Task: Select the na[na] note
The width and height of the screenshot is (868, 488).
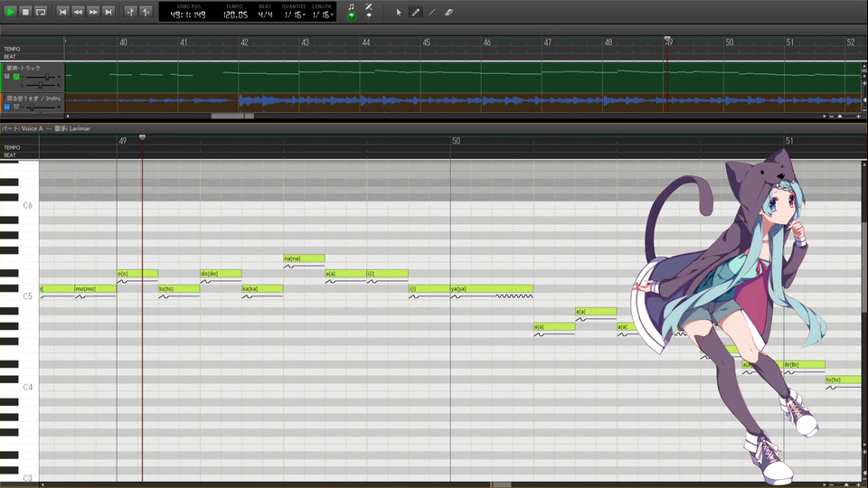Action: point(304,258)
